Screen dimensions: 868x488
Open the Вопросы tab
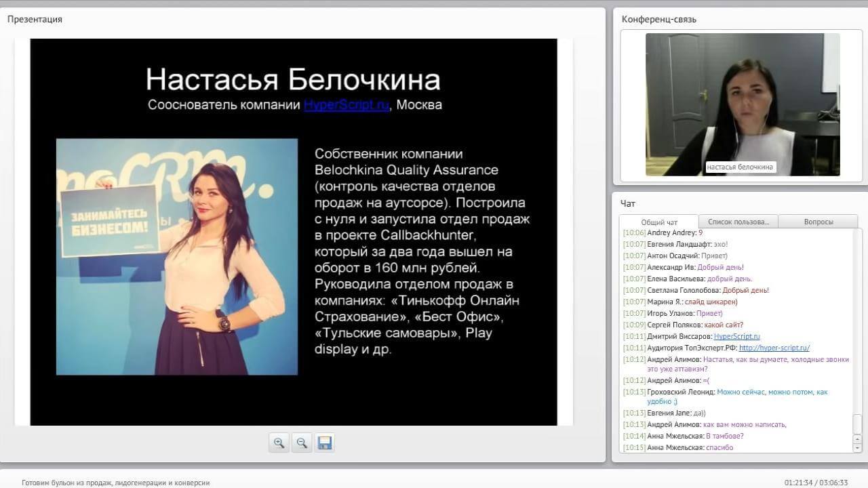818,222
